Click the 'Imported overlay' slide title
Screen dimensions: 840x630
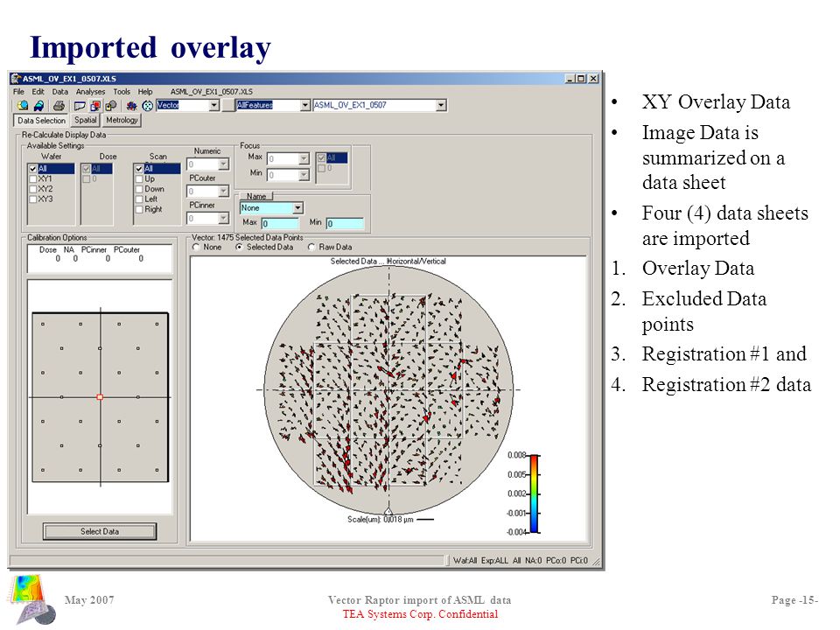(x=150, y=47)
